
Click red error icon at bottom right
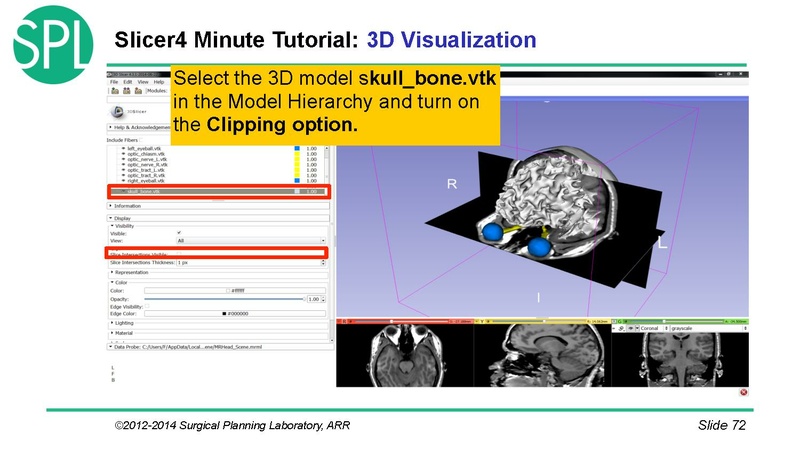point(743,392)
